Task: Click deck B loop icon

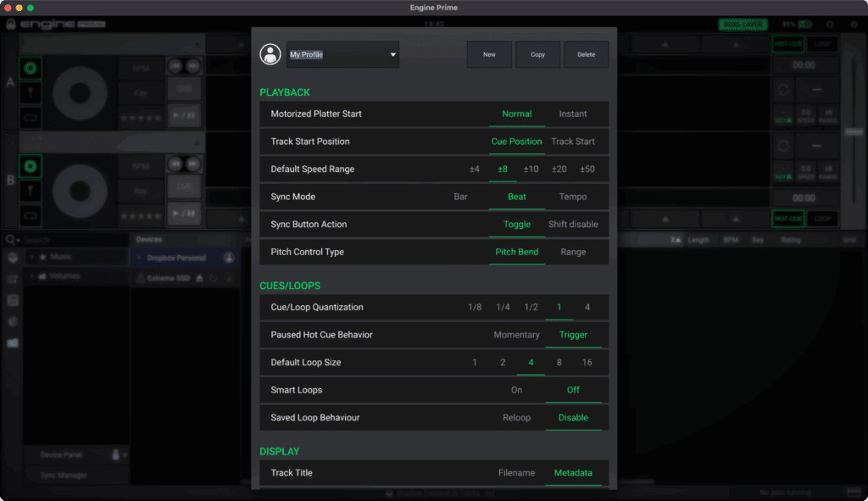Action: (31, 216)
